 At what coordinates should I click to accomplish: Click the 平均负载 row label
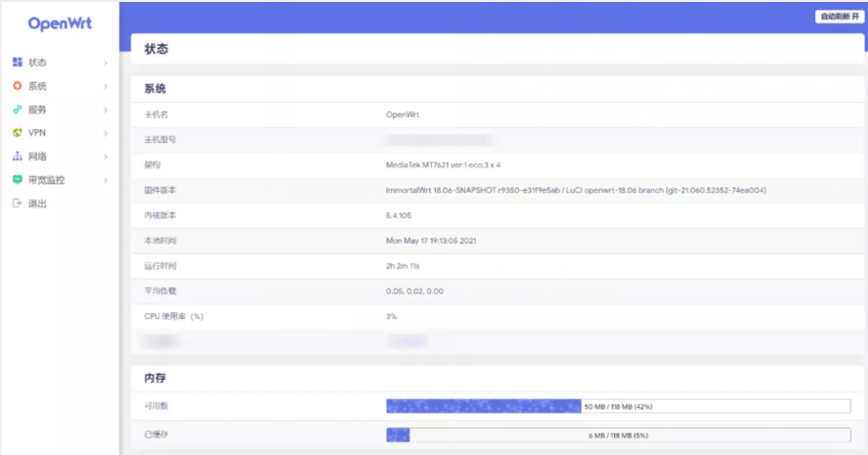pos(160,291)
